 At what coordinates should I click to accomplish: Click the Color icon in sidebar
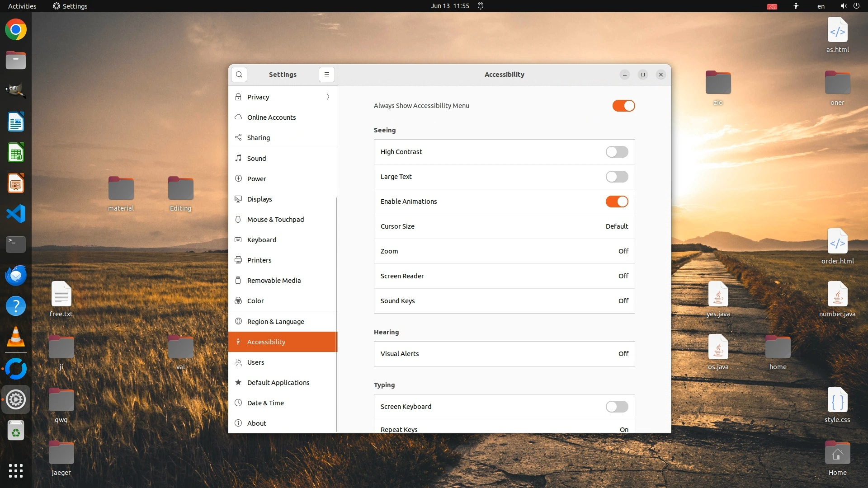pyautogui.click(x=238, y=301)
